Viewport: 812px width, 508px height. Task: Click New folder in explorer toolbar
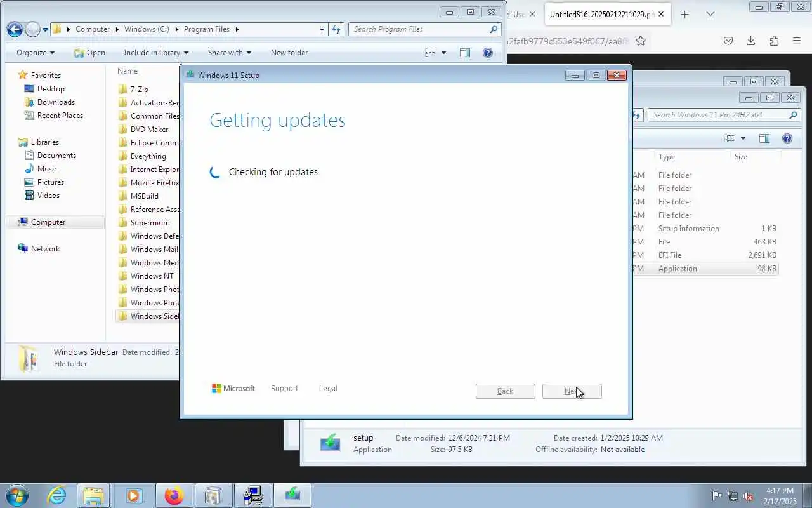289,53
